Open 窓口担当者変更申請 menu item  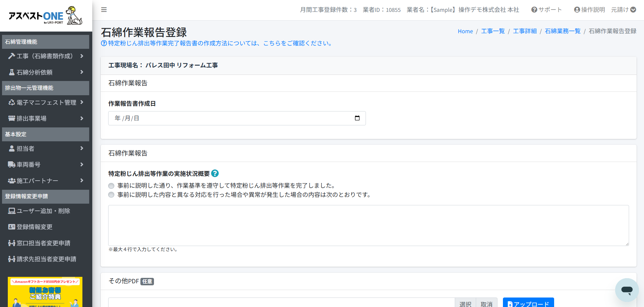43,243
